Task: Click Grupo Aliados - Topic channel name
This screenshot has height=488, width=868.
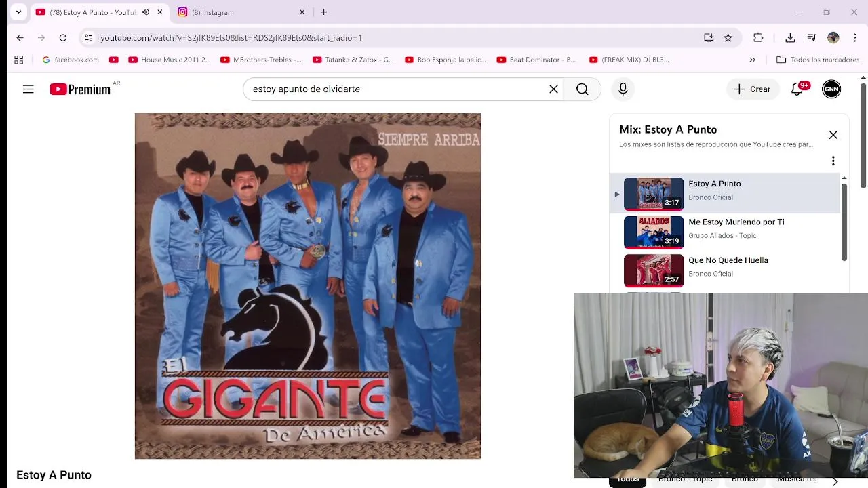Action: point(722,236)
